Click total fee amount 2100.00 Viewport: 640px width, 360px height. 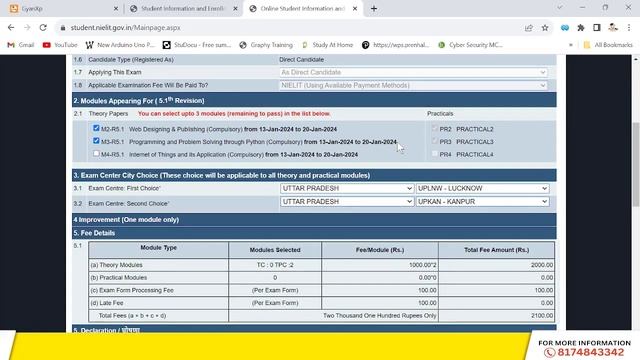(x=542, y=316)
